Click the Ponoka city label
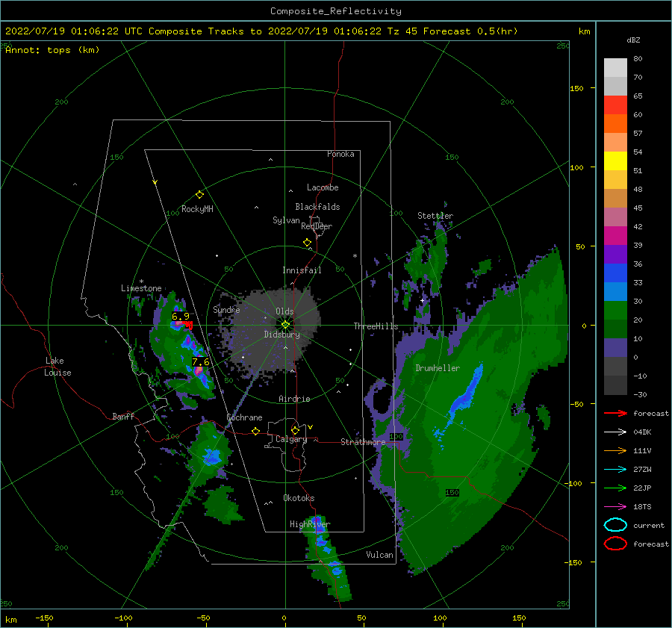 coord(340,154)
